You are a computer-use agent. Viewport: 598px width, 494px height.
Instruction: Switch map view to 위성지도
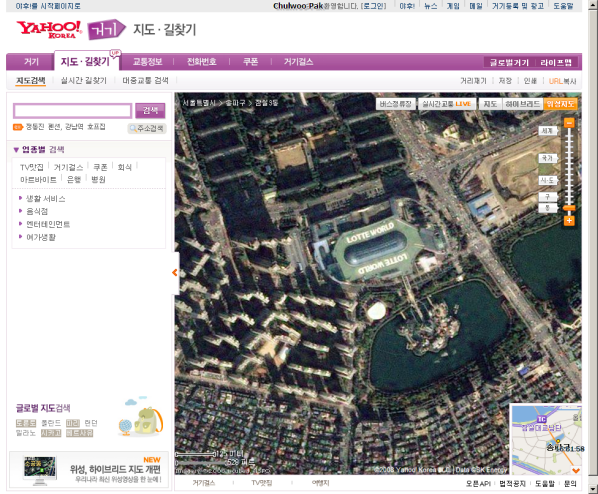tap(560, 104)
